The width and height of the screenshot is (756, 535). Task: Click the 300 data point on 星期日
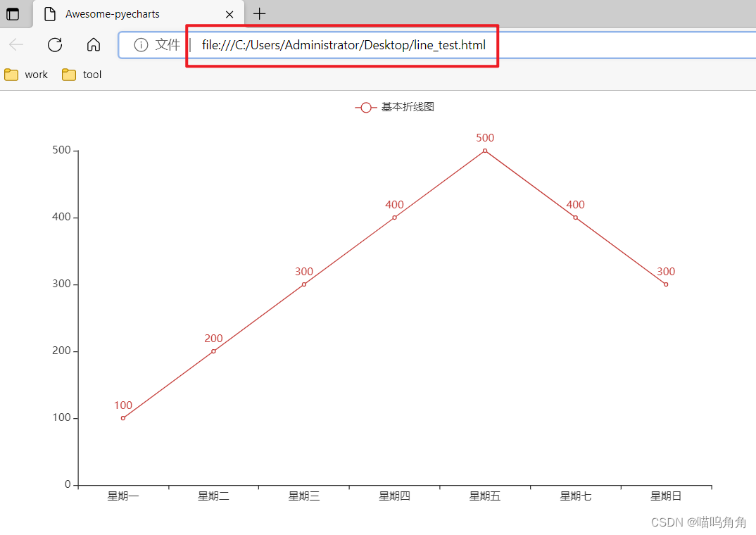coord(665,283)
